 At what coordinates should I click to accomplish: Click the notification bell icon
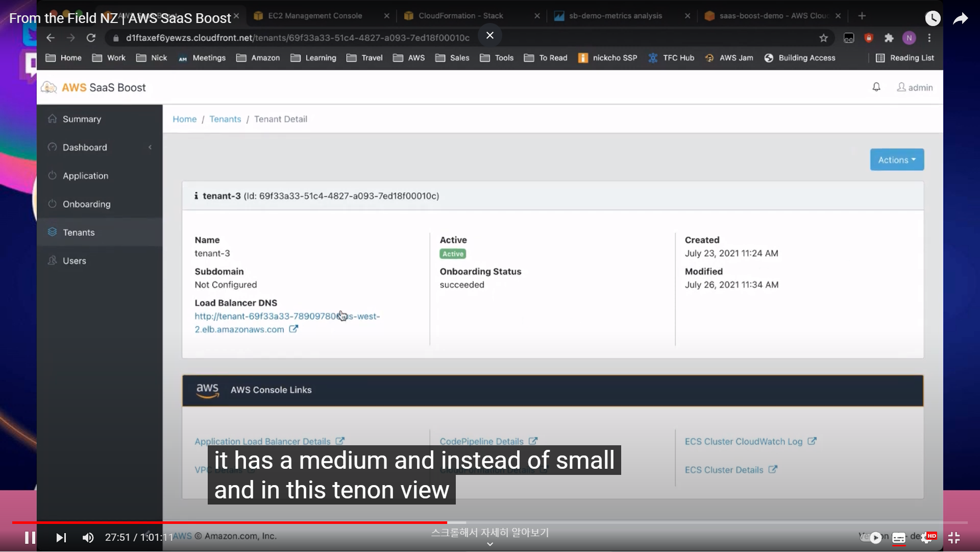click(876, 87)
